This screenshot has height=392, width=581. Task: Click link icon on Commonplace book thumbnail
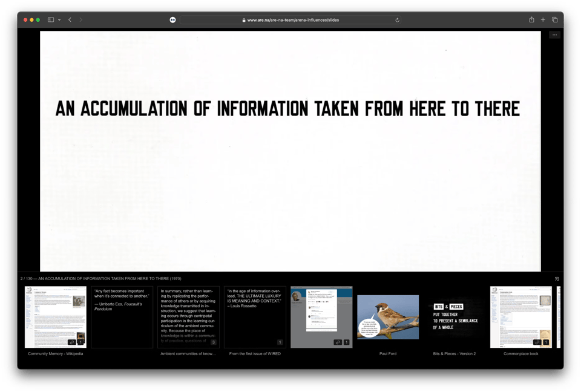[537, 342]
